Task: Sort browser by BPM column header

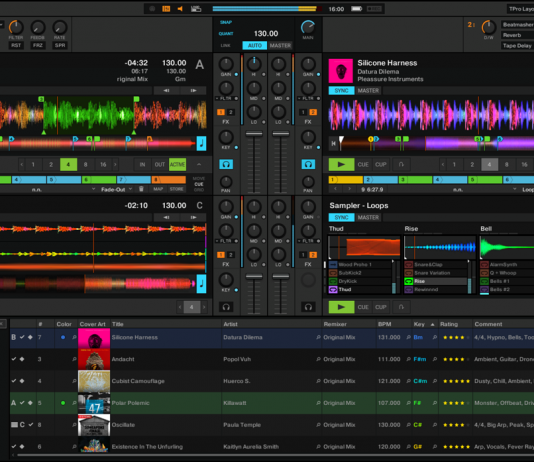Action: coord(384,324)
